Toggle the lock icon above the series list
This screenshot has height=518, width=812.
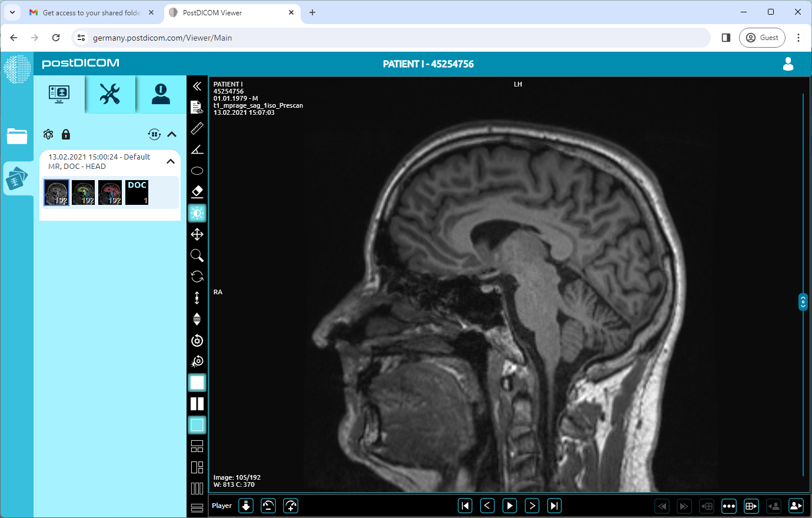66,134
